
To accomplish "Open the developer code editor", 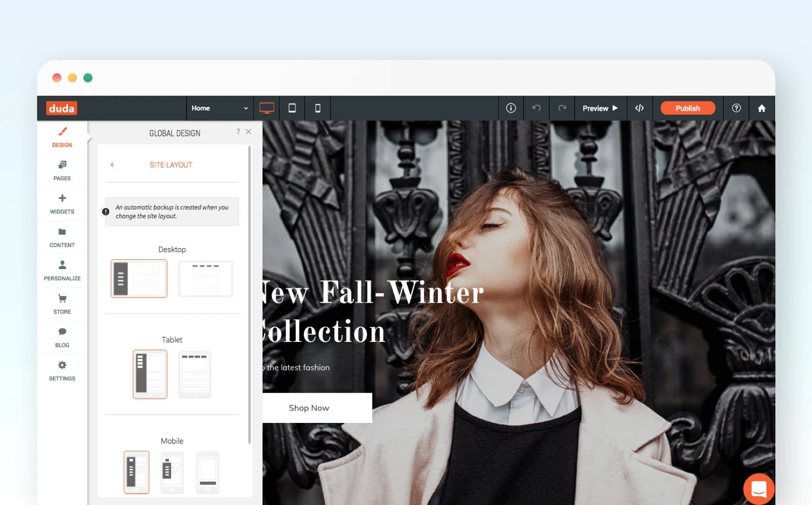I will click(x=640, y=108).
